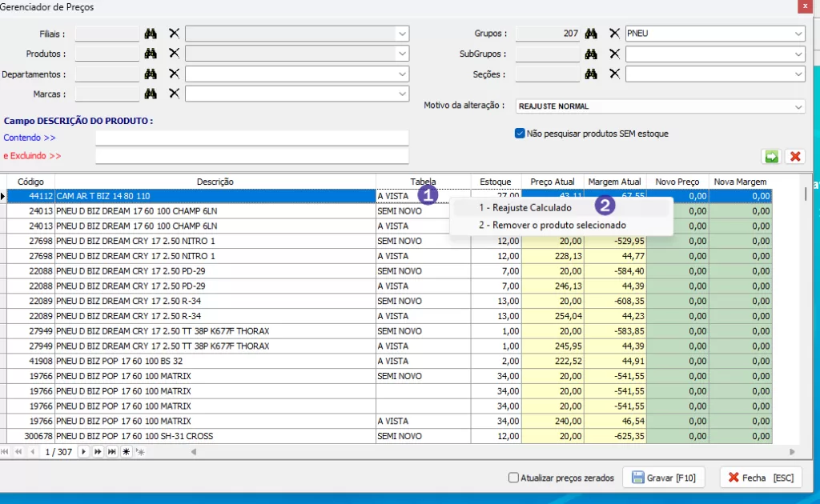Choose '2 - Remover o produto selecionado'
820x504 pixels.
coord(553,225)
